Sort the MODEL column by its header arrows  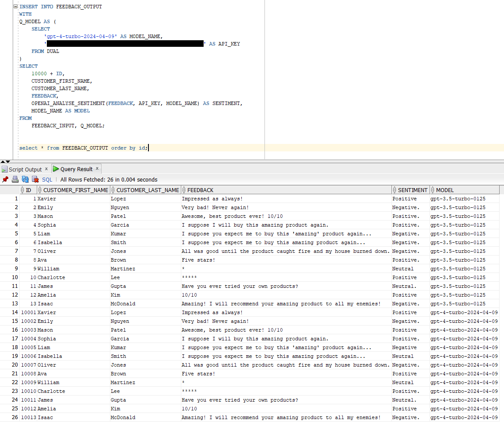tap(432, 189)
